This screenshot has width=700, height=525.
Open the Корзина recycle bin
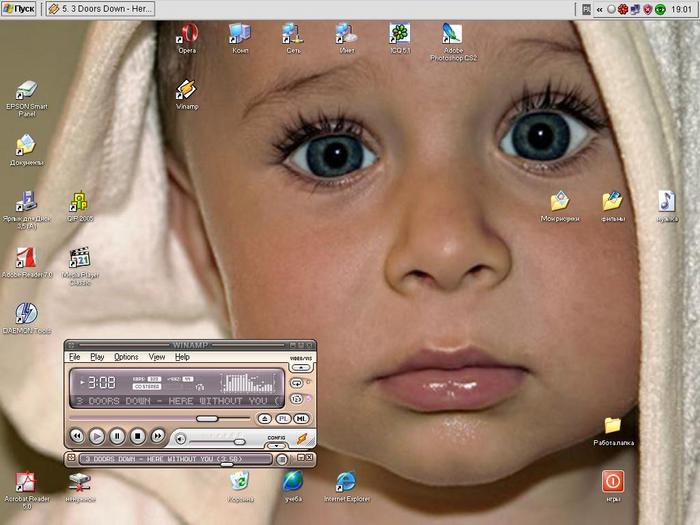[241, 487]
